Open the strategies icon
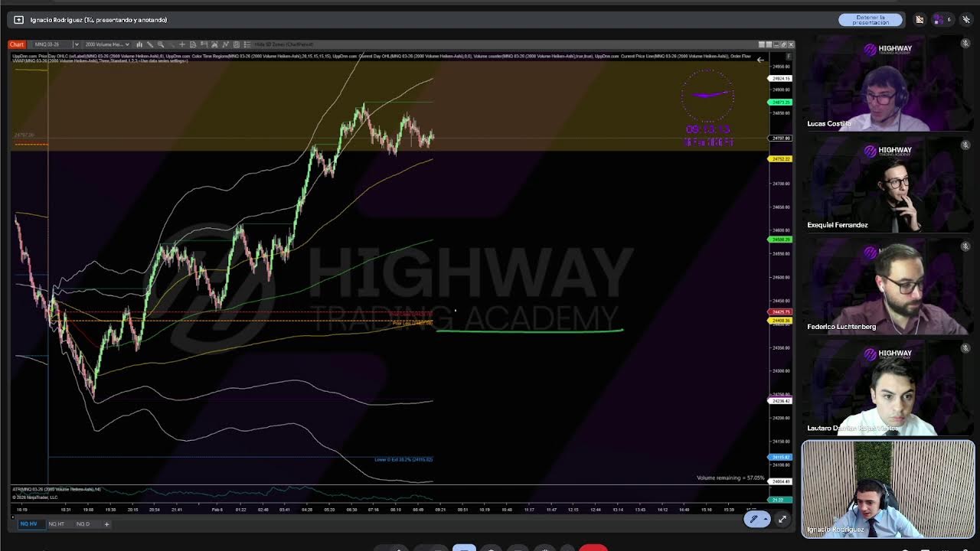980x551 pixels. coord(225,44)
